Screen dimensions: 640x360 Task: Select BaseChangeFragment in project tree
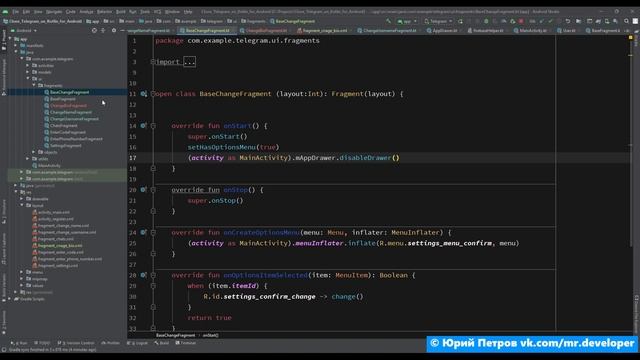[69, 92]
